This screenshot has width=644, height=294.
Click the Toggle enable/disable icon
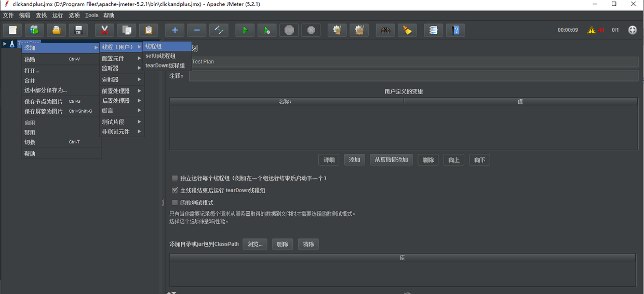[x=219, y=30]
